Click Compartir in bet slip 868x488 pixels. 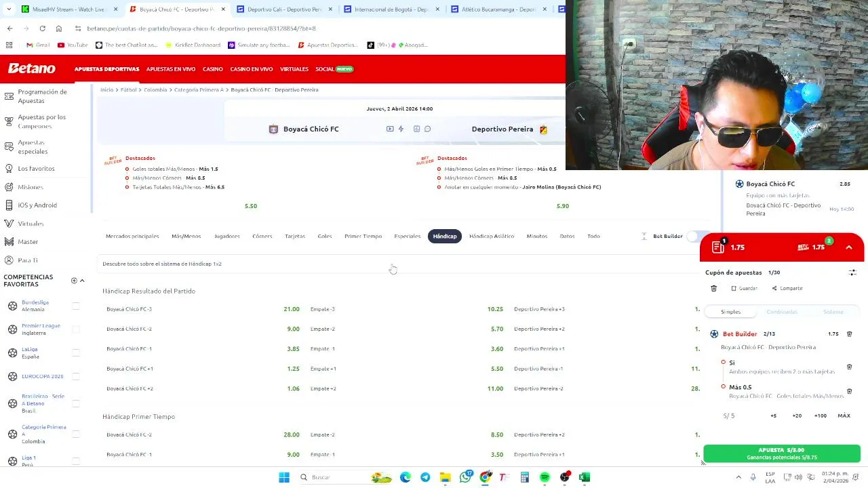click(787, 288)
